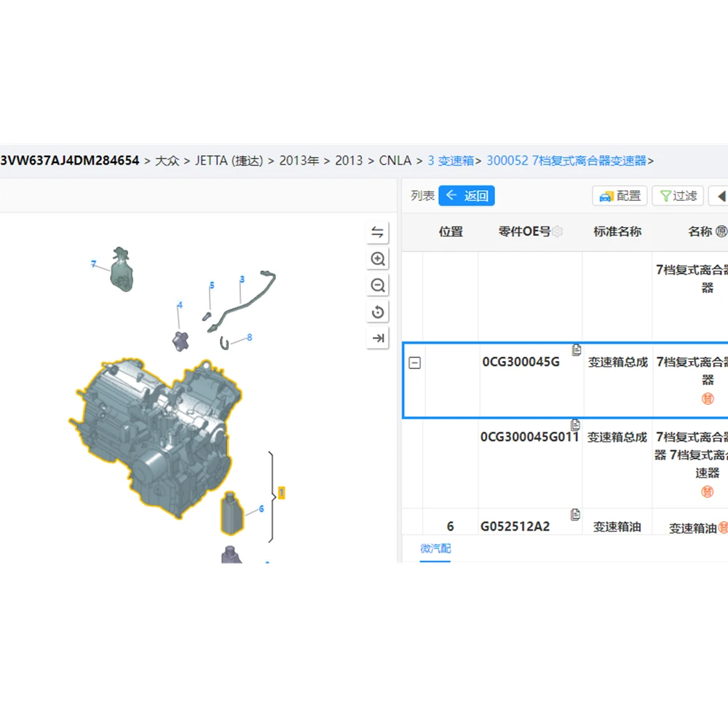Click the 位置 column header
This screenshot has width=728, height=728.
451,232
